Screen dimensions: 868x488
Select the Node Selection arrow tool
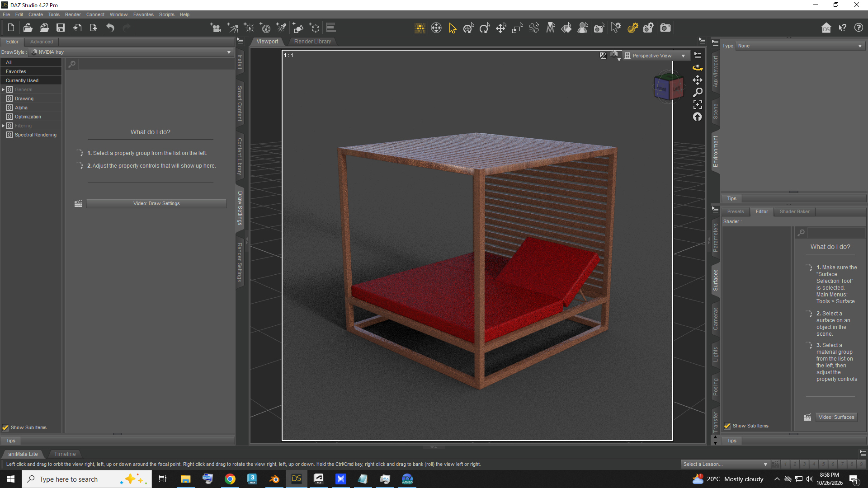coord(453,28)
